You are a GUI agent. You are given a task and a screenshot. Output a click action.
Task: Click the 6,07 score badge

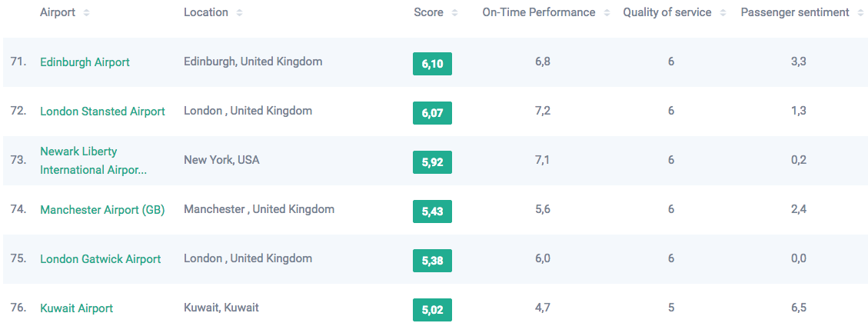coord(432,113)
